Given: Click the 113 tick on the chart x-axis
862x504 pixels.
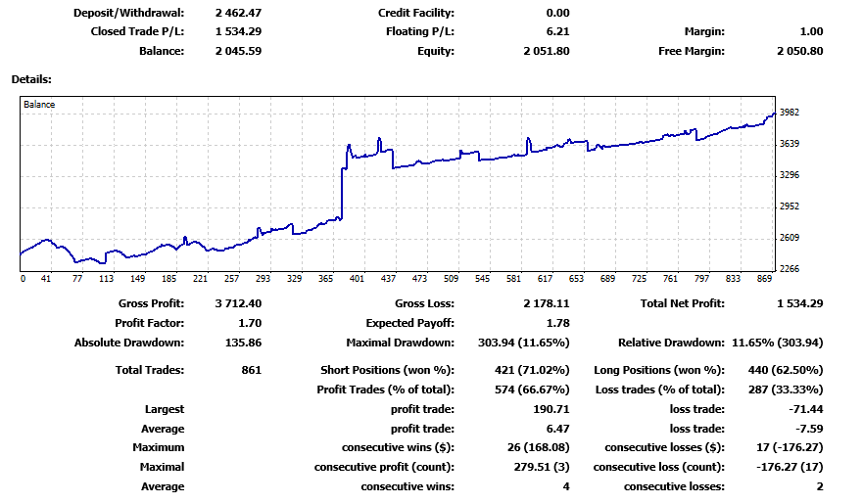Looking at the screenshot, I should [106, 279].
